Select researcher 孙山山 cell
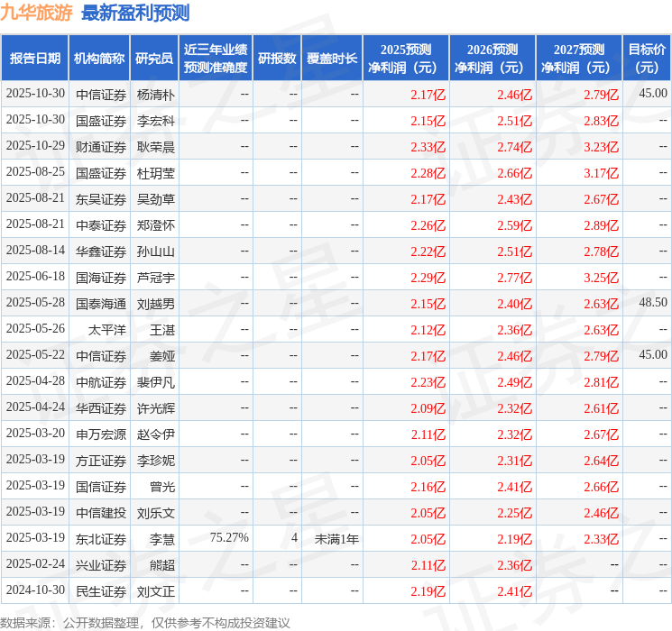The height and width of the screenshot is (631, 672). click(x=155, y=251)
